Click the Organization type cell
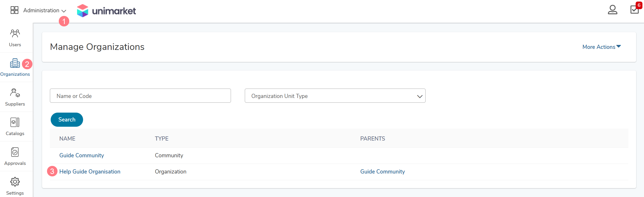Screen dimensions: 644x197 tap(171, 172)
